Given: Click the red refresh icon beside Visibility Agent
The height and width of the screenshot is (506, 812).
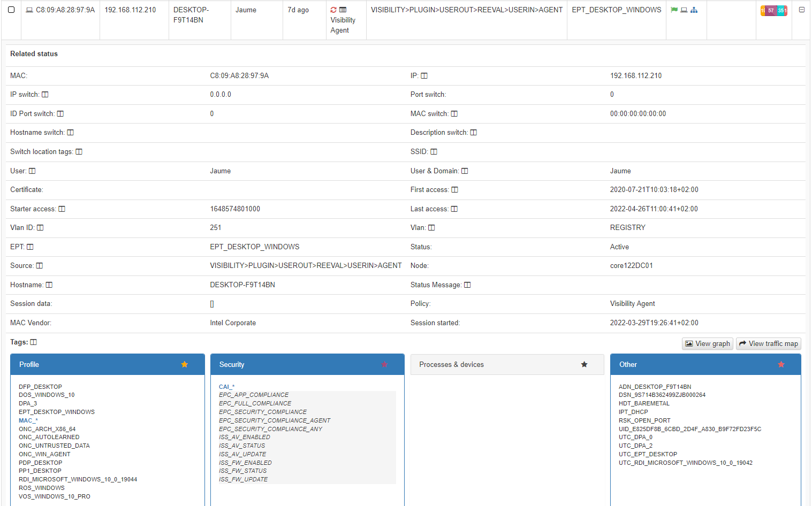Looking at the screenshot, I should [333, 10].
